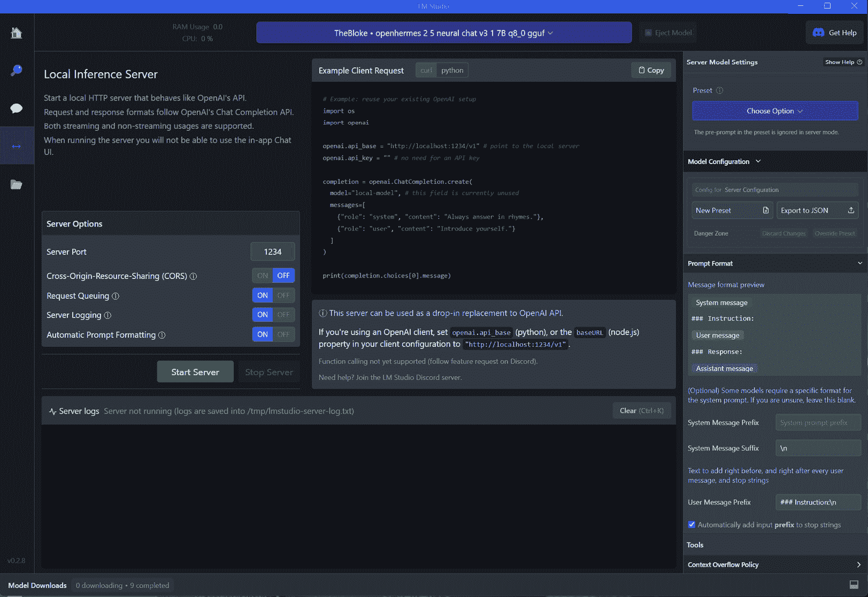Click the Server logs pulse icon
This screenshot has height=597, width=868.
click(52, 412)
